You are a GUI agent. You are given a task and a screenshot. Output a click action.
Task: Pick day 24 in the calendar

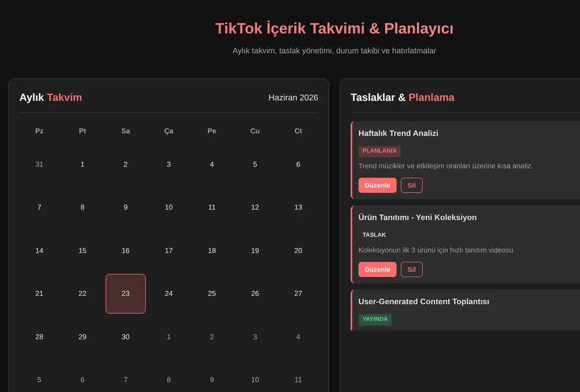[169, 293]
